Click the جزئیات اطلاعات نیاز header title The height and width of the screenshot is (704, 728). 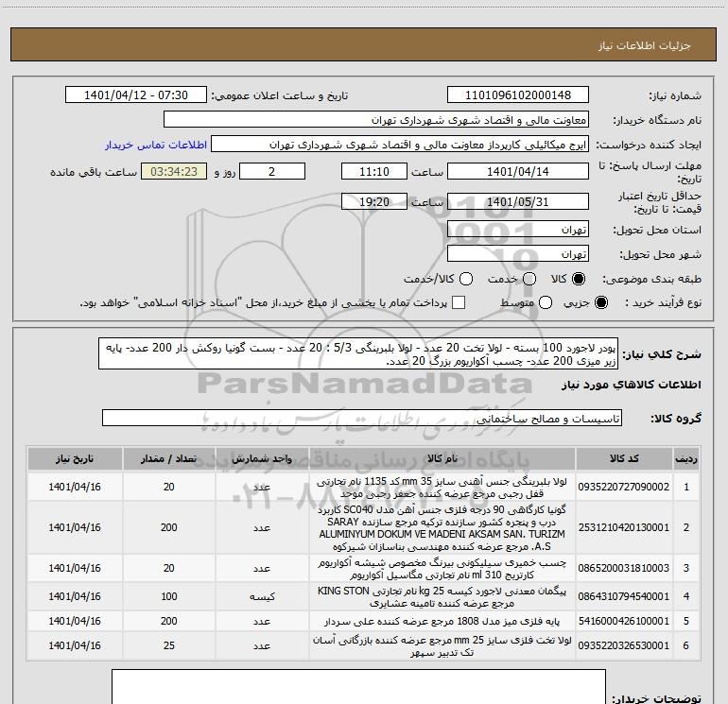(x=645, y=45)
